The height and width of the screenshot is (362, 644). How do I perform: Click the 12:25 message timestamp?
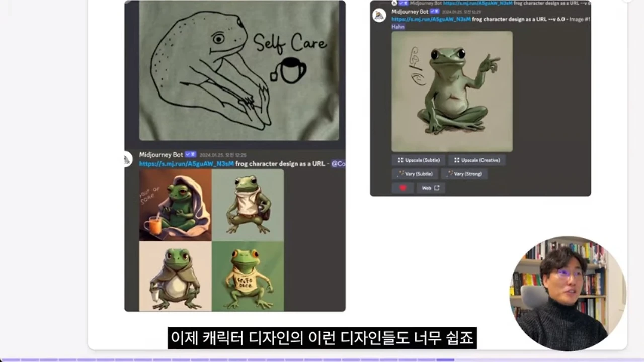click(223, 155)
